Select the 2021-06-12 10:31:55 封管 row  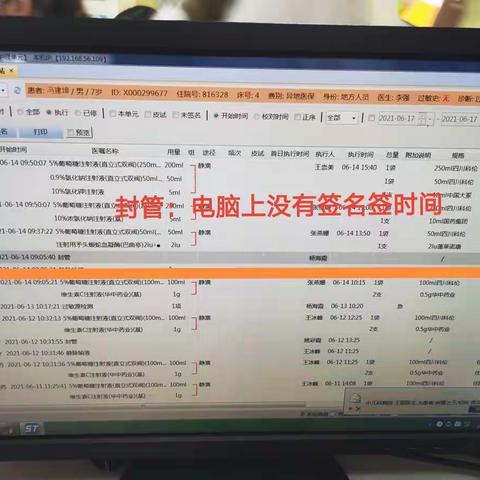point(240,341)
